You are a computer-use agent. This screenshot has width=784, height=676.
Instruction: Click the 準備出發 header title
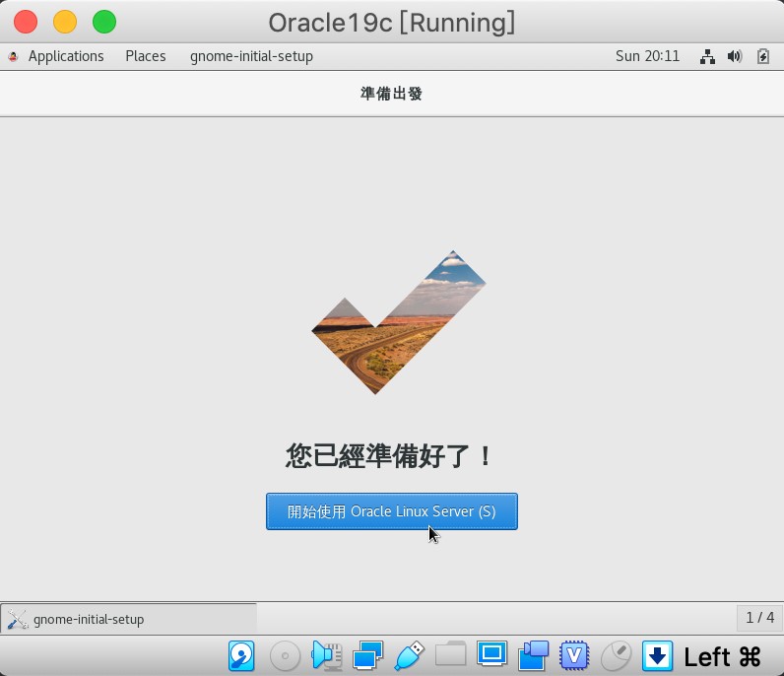(x=391, y=93)
